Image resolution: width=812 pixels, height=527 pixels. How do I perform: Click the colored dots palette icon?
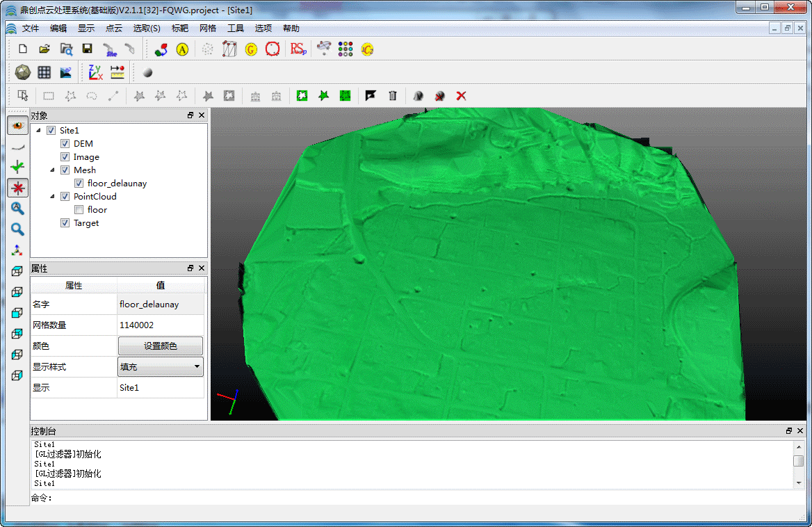pos(346,49)
